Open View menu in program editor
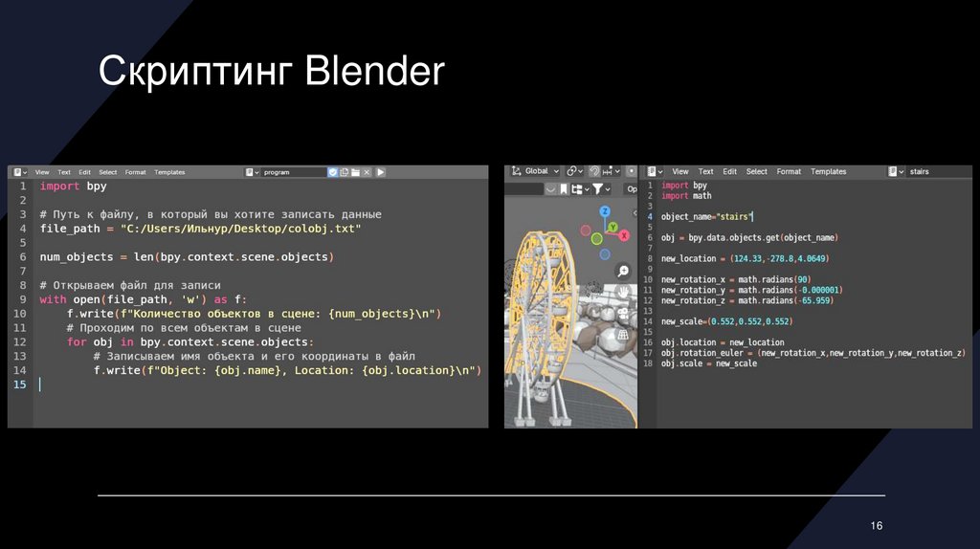Screen dimensions: 980x549 click(42, 172)
